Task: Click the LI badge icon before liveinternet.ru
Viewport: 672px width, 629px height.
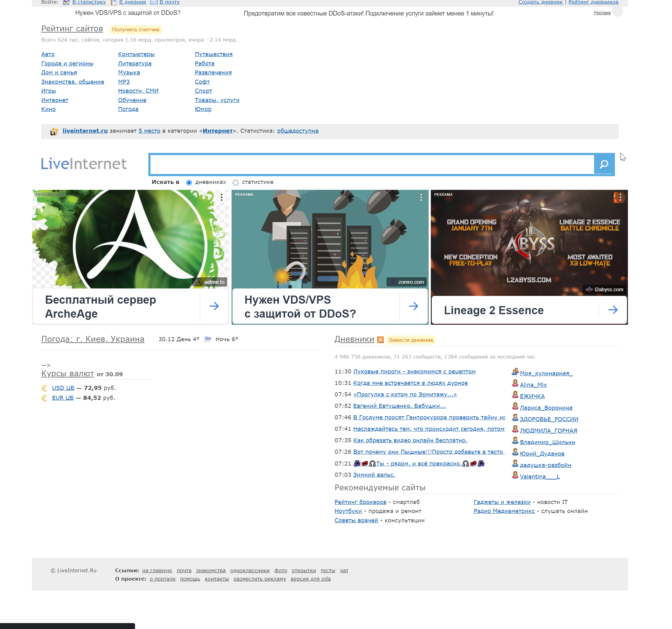Action: pos(54,131)
